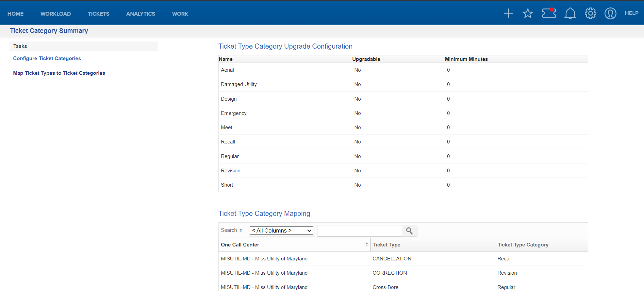This screenshot has width=644, height=291.
Task: Click Ticket Type Category Upgrade Configuration heading
Action: (x=285, y=46)
